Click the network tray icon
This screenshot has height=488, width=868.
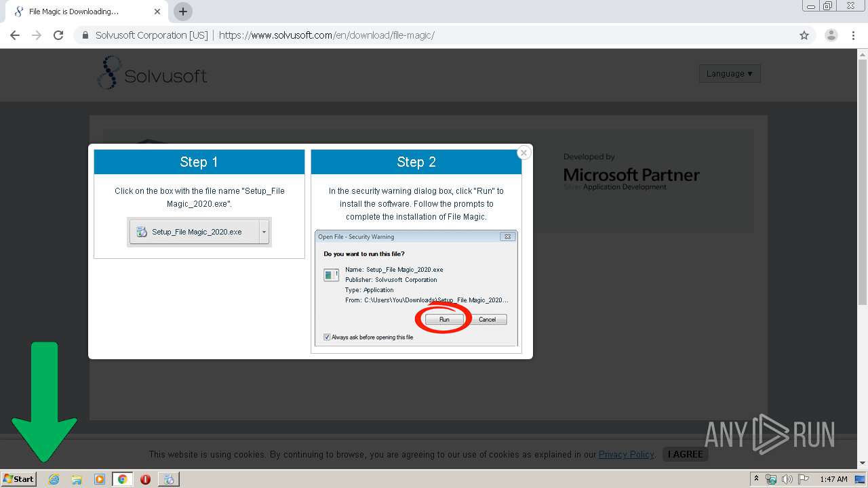point(771,479)
